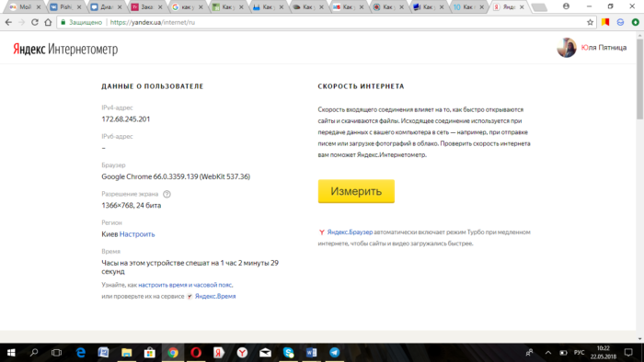
Task: Open the red Яндекс icon on taskbar
Action: [x=219, y=353]
